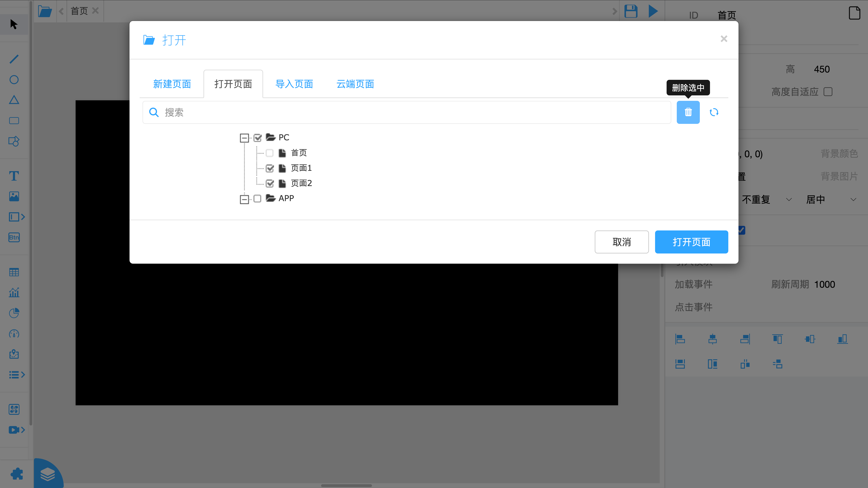This screenshot has width=868, height=488.
Task: Collapse the APP folder tree node
Action: (x=244, y=199)
